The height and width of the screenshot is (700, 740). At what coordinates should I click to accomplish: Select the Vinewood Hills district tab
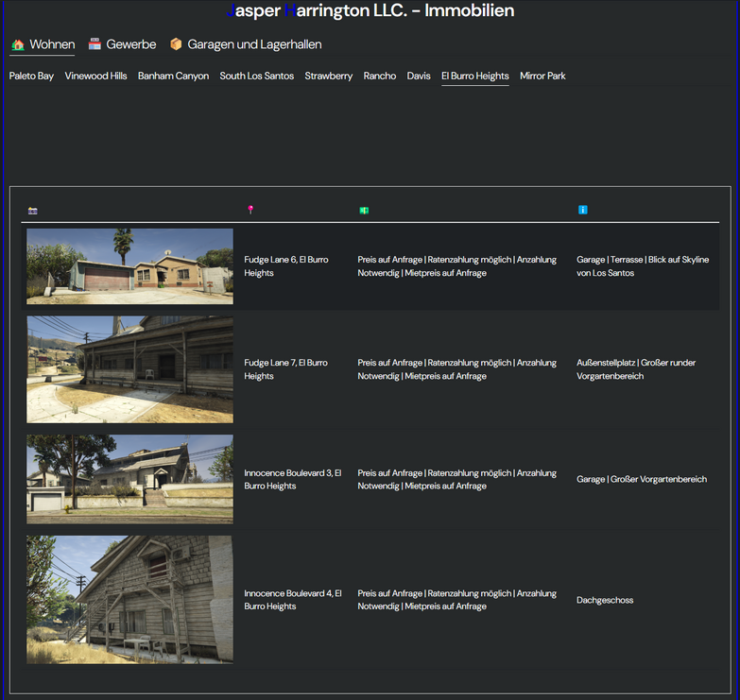pos(95,76)
